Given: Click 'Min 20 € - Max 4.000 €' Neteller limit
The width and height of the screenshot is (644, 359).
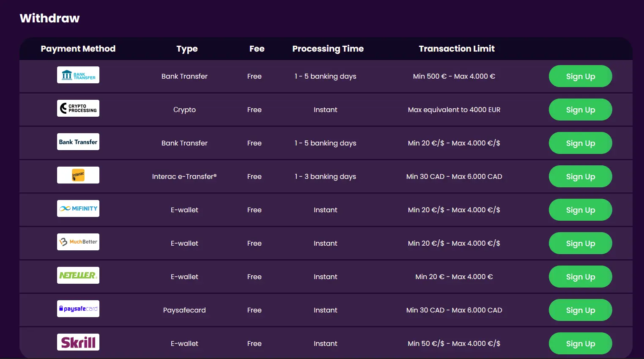Looking at the screenshot, I should tap(454, 277).
